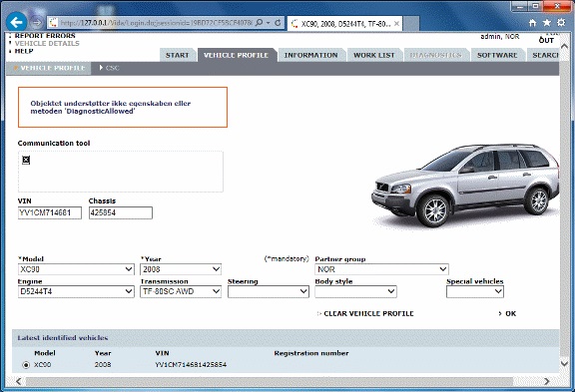Click the DiagnosticAllowed error message text
575x392 pixels.
111,108
